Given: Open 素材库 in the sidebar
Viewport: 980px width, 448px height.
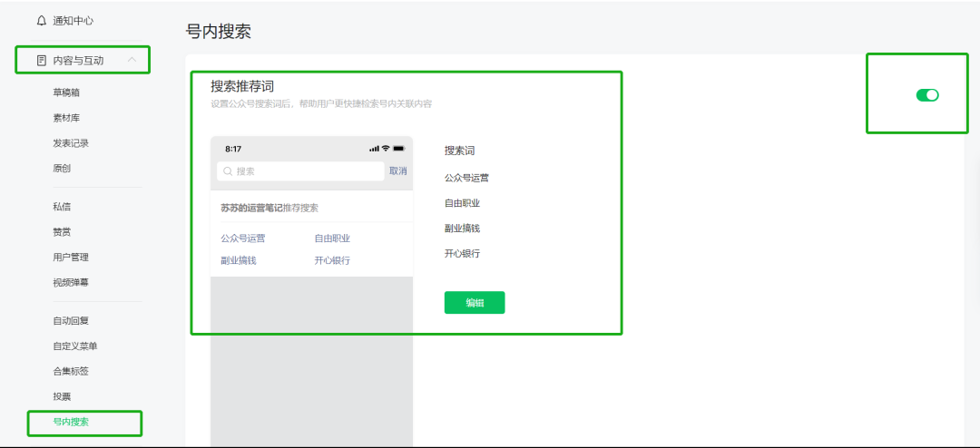Looking at the screenshot, I should point(66,118).
